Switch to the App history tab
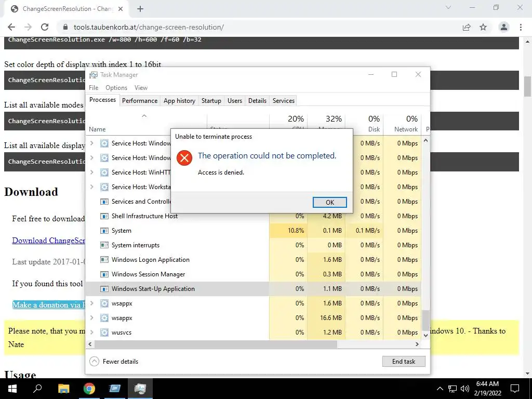The height and width of the screenshot is (399, 532). coord(179,100)
